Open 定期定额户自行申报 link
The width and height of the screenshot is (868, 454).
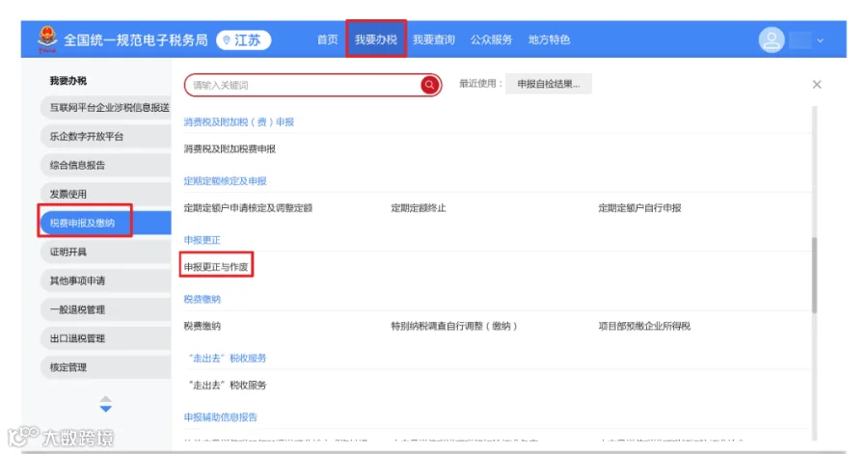(x=639, y=208)
